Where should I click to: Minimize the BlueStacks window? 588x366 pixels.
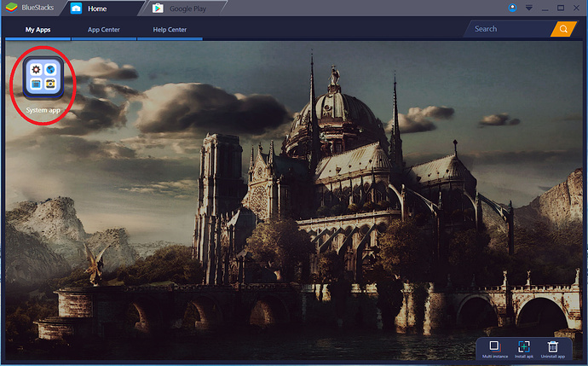[x=545, y=8]
